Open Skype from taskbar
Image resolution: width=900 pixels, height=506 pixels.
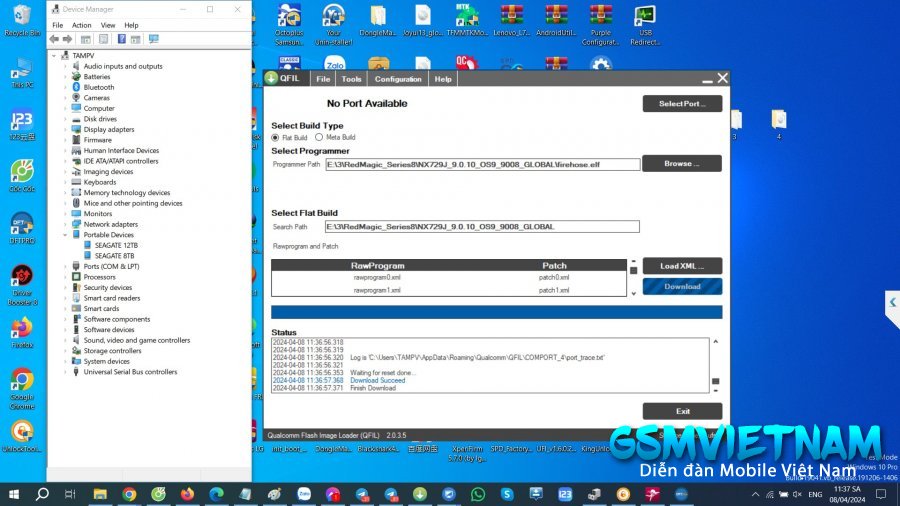(507, 494)
